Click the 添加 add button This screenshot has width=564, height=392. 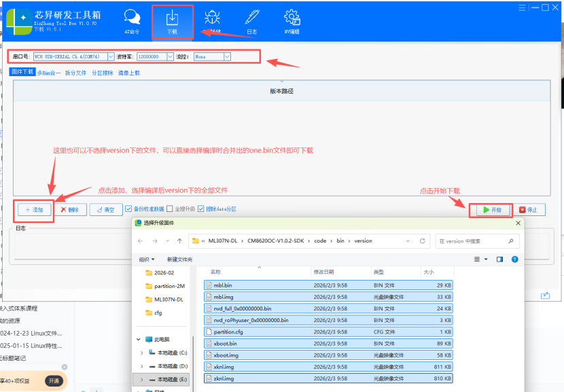pos(33,210)
